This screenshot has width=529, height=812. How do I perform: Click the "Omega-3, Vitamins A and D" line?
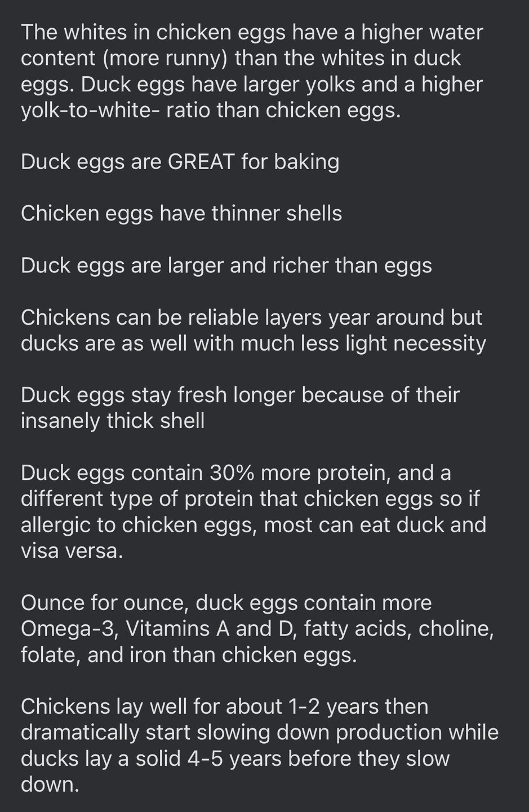click(257, 629)
